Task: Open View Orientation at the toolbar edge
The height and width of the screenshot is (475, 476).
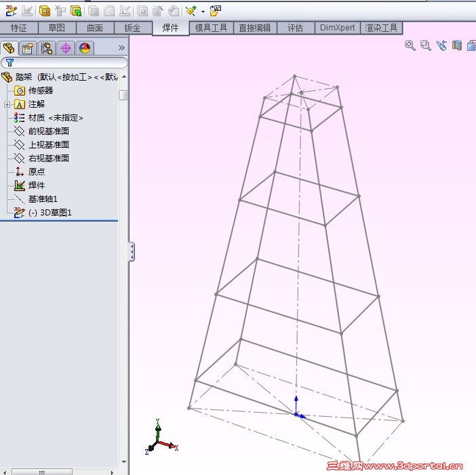Action: (471, 45)
